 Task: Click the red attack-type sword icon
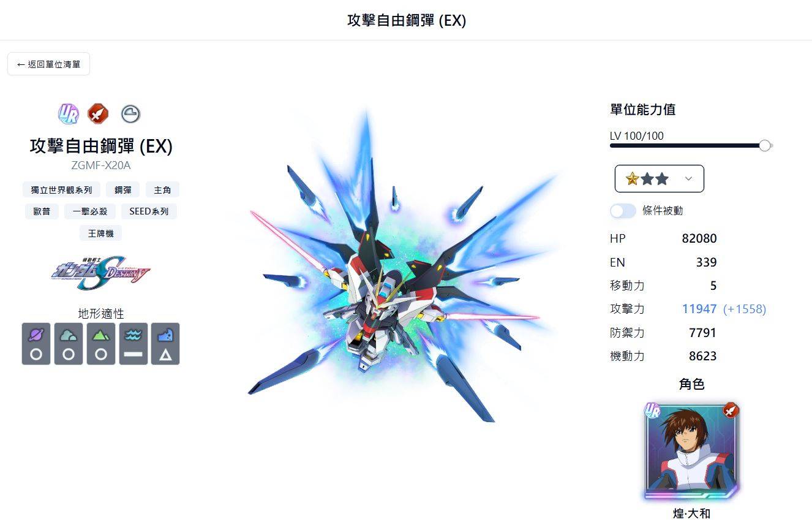pyautogui.click(x=98, y=113)
